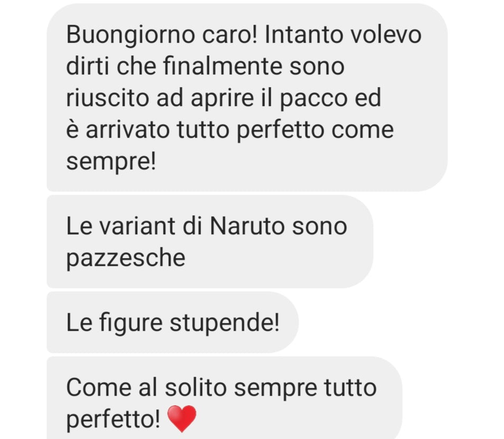Click the word "pazzesche" in second bubble
The width and height of the screenshot is (504, 439).
pos(126,259)
